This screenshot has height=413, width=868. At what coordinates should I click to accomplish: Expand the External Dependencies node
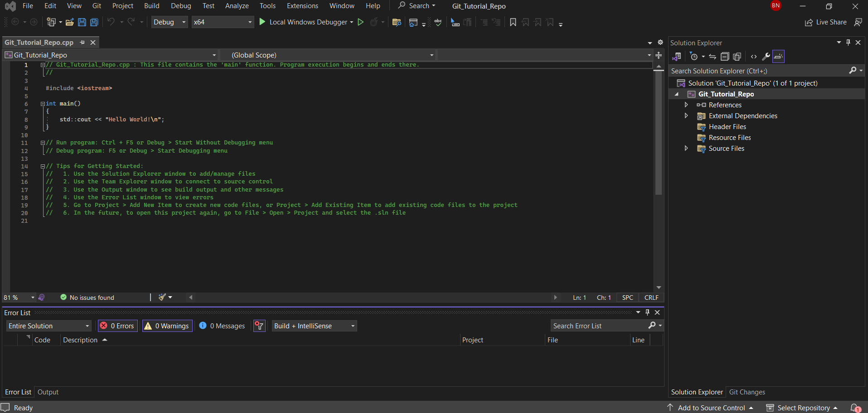pos(686,115)
